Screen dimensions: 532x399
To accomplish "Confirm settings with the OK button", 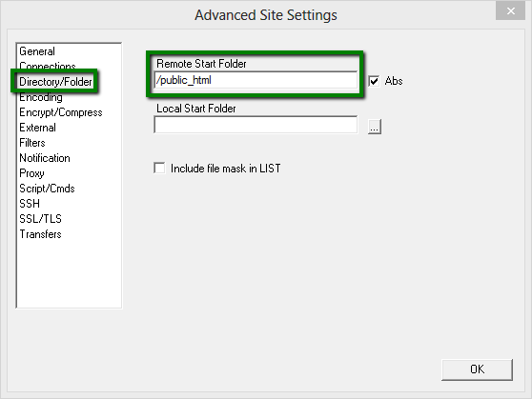I will pos(477,369).
